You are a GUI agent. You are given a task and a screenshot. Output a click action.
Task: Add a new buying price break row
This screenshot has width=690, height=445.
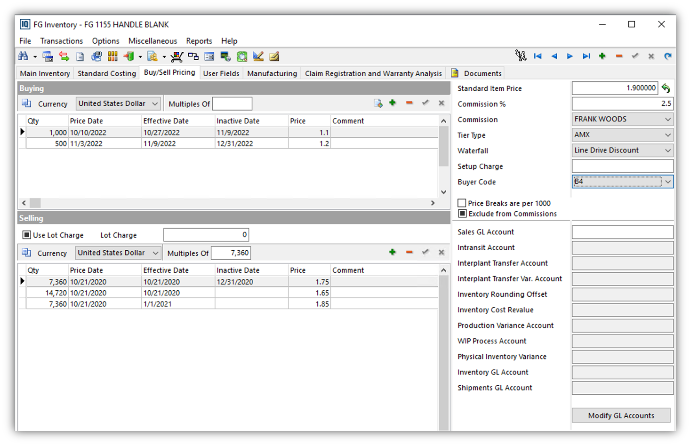(x=392, y=103)
